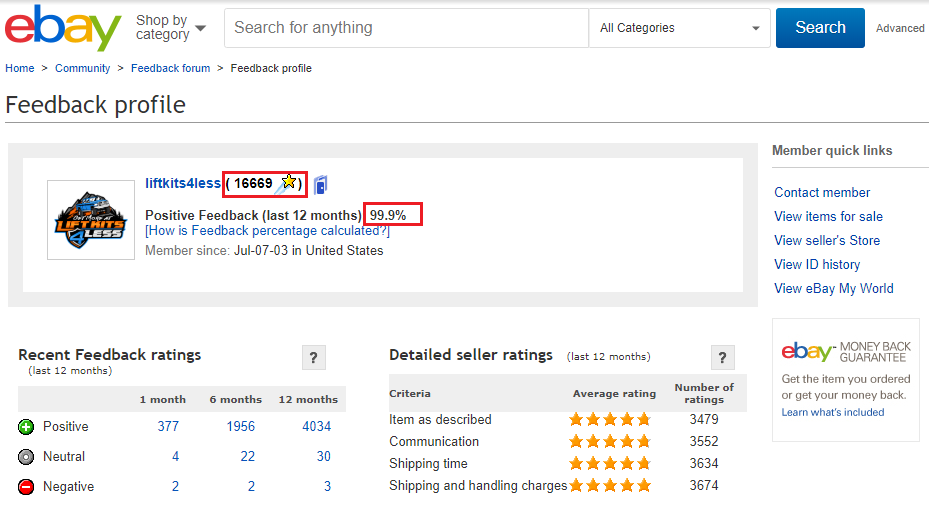Click the eBay logo

pyautogui.click(x=63, y=28)
